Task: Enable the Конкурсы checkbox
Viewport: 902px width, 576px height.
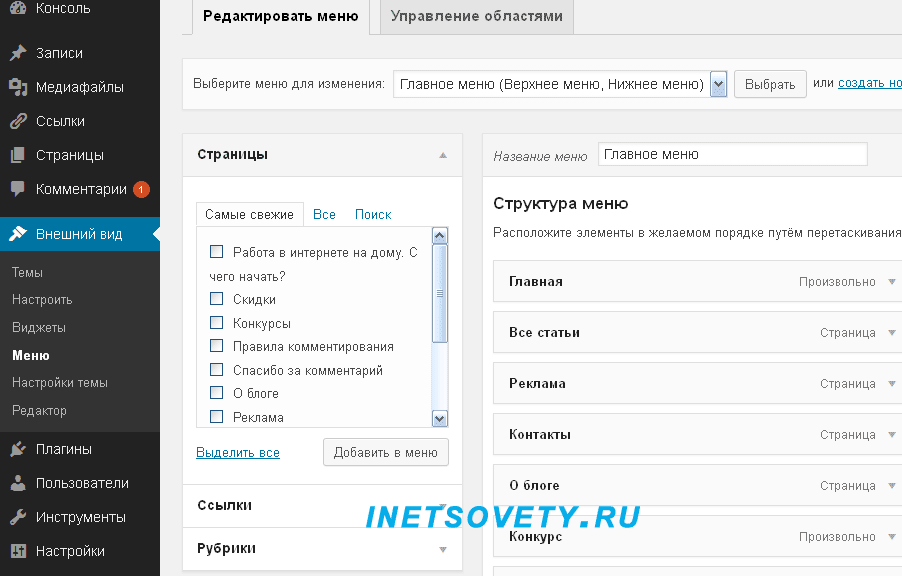Action: click(x=216, y=322)
